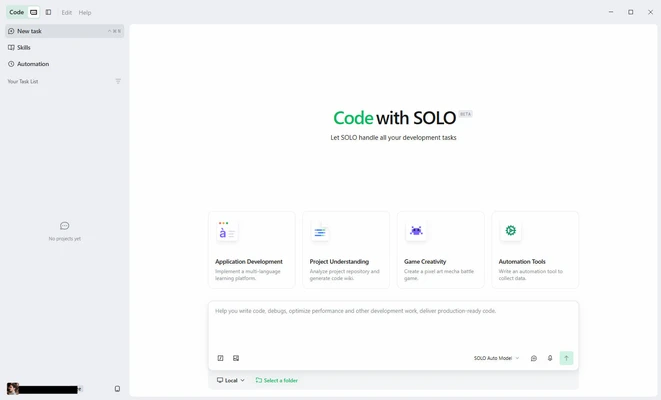
Task: Click the BETA badge beside the title
Action: pos(465,114)
